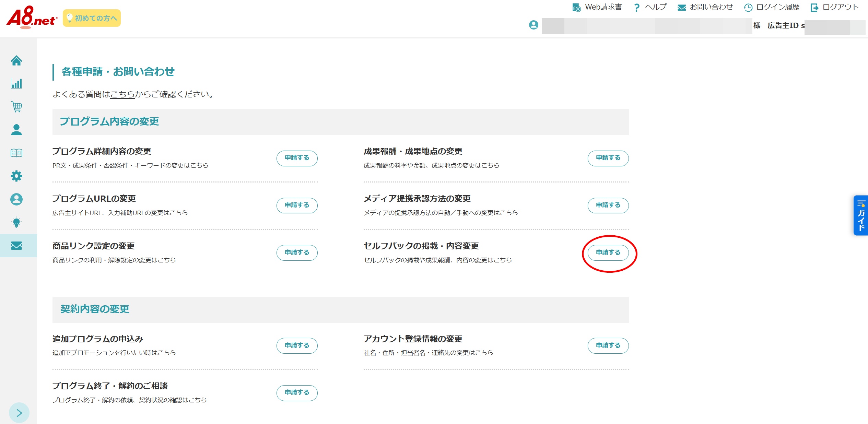Open the blue ガイド side tab
Viewport: 868px width, 424px height.
click(861, 215)
